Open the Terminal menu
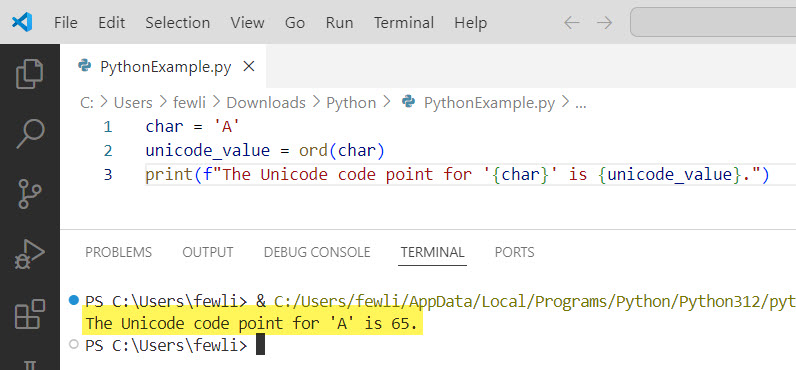 pyautogui.click(x=404, y=23)
